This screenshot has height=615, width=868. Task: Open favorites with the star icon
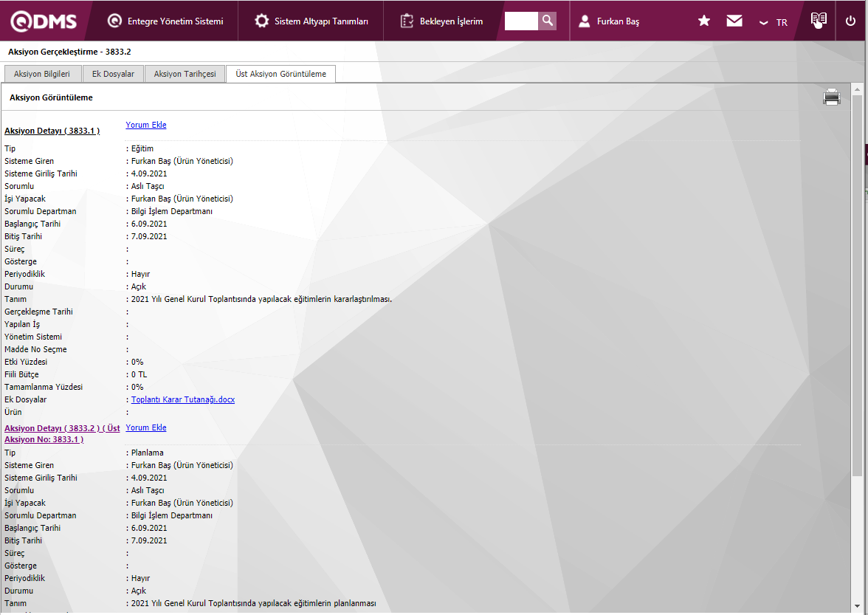tap(704, 21)
